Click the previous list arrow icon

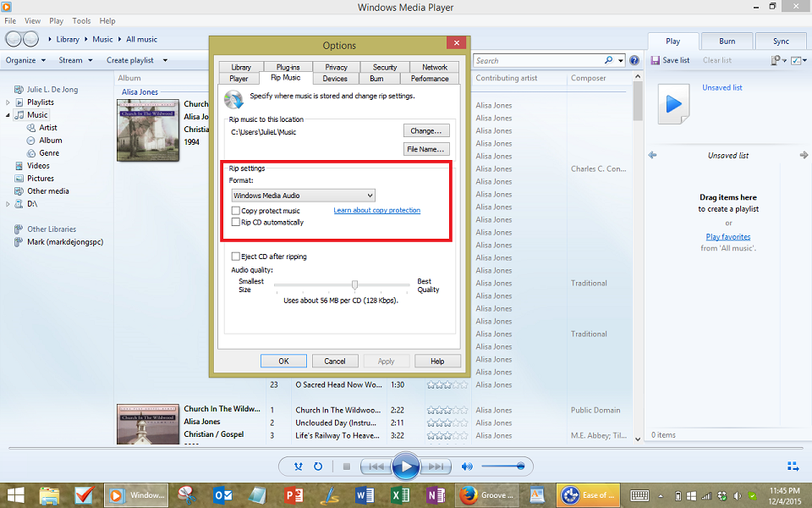(x=652, y=155)
